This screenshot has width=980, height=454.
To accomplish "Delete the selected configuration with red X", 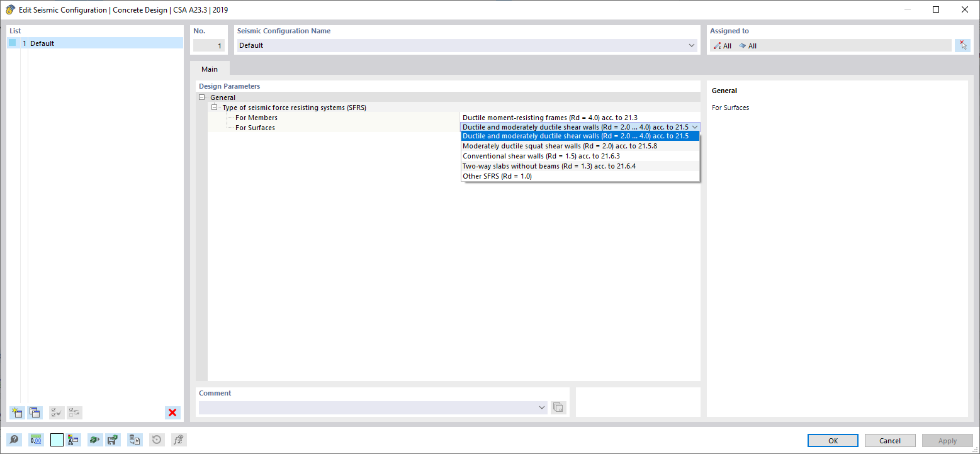I will click(x=172, y=413).
